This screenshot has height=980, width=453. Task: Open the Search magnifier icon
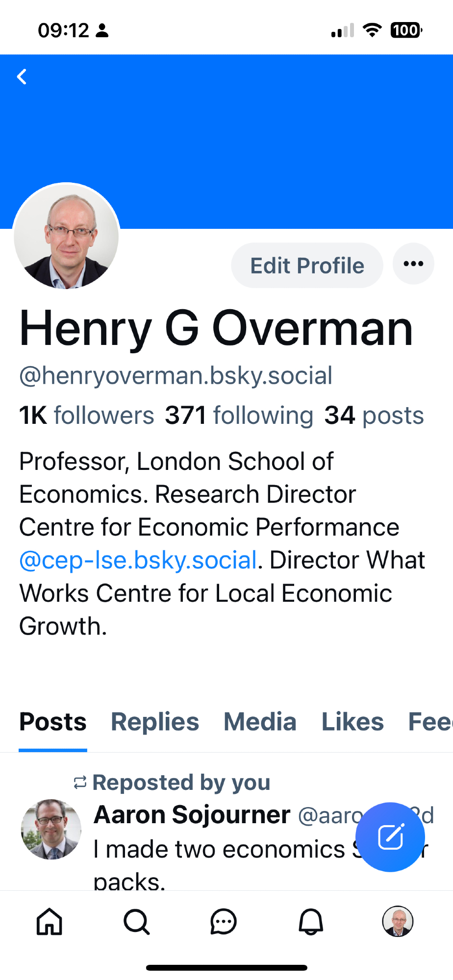pyautogui.click(x=136, y=922)
